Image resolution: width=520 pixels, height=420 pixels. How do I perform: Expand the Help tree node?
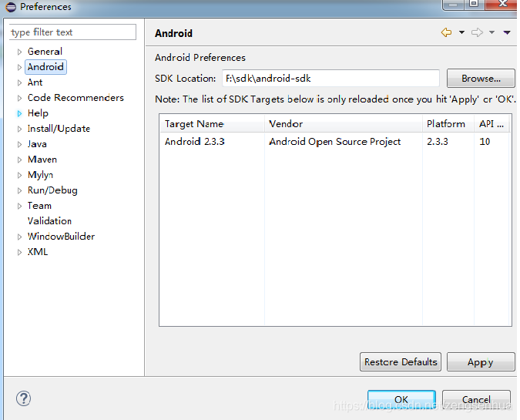19,113
